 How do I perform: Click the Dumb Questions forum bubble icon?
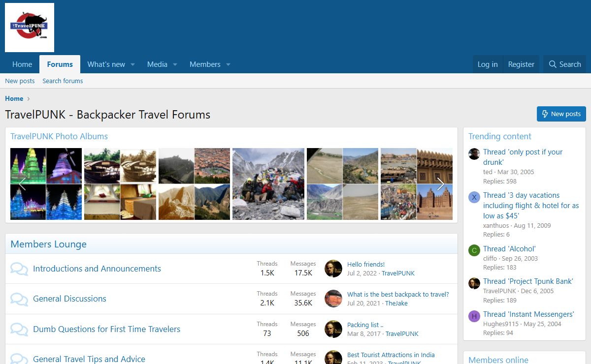[x=19, y=330]
